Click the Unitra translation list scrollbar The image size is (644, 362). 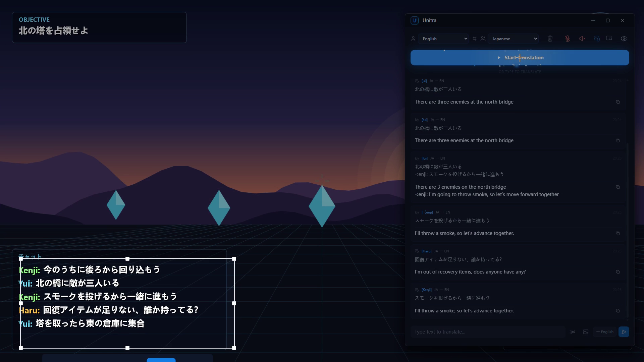pyautogui.click(x=627, y=231)
